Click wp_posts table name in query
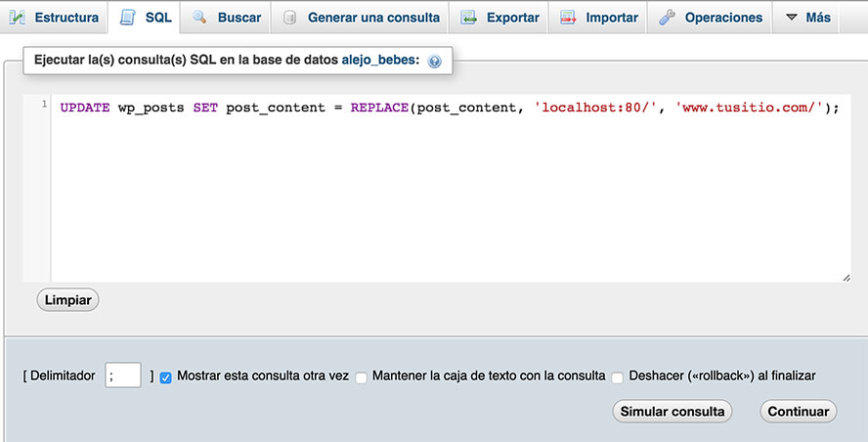Viewport: 868px width, 442px height. 152,108
